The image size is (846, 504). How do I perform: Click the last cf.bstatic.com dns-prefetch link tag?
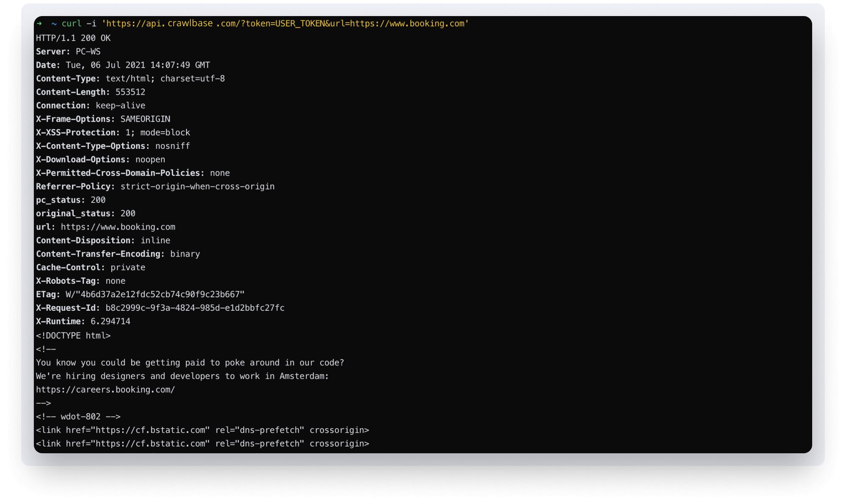pos(203,444)
